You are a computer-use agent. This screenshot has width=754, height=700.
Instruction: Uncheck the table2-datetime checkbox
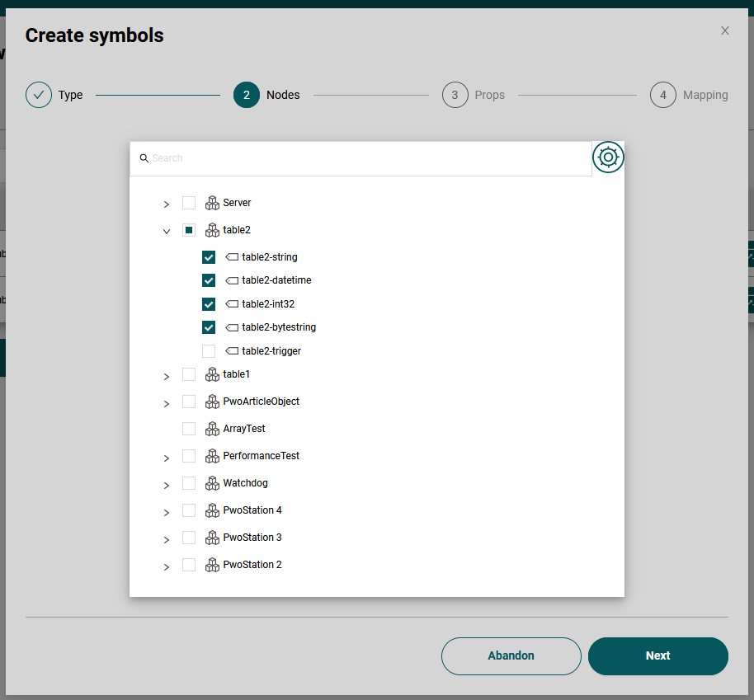click(x=209, y=280)
